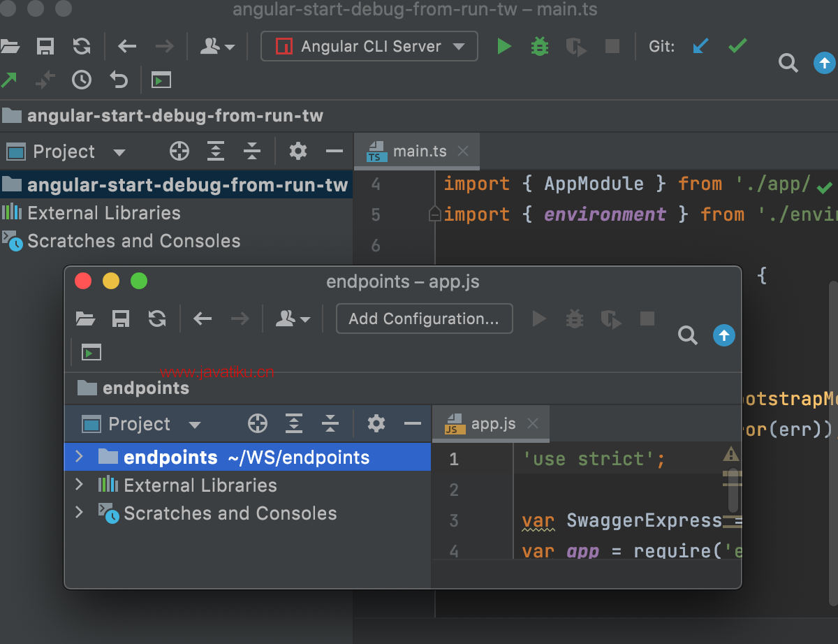Hide endpoints Project panel with minus icon

pyautogui.click(x=413, y=424)
